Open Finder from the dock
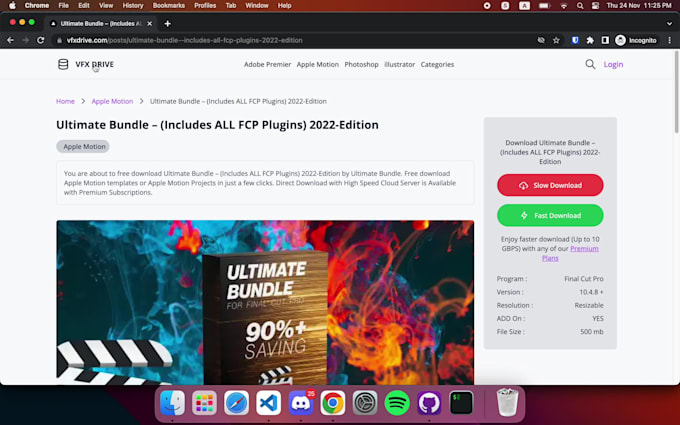The image size is (680, 425). click(x=173, y=402)
